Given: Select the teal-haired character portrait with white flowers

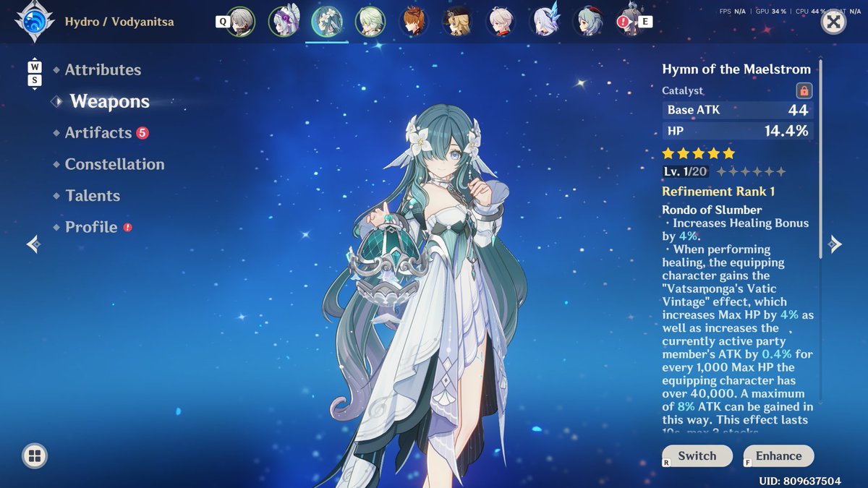Looking at the screenshot, I should (x=326, y=22).
